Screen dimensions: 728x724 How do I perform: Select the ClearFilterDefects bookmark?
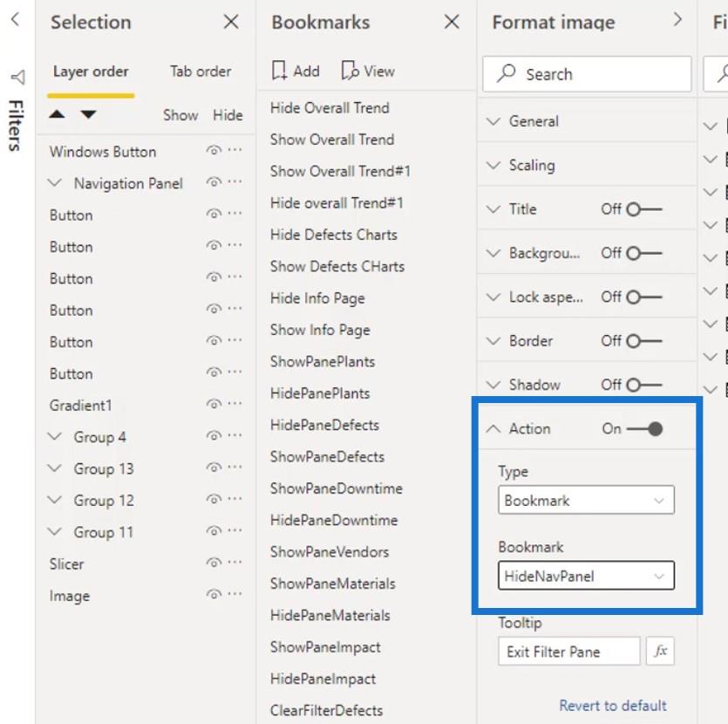pyautogui.click(x=326, y=711)
